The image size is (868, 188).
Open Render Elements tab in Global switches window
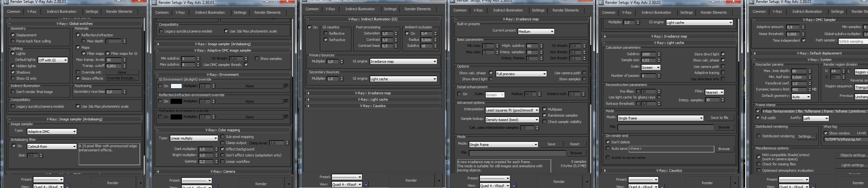[119, 11]
